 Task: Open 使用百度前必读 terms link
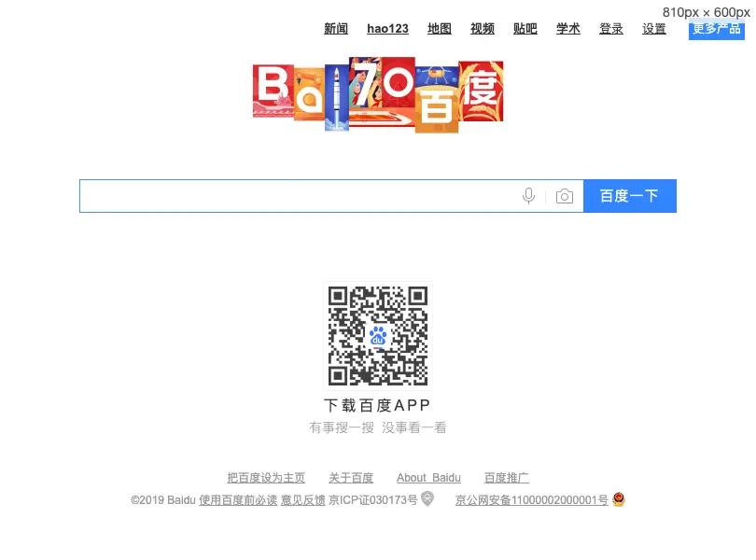238,499
